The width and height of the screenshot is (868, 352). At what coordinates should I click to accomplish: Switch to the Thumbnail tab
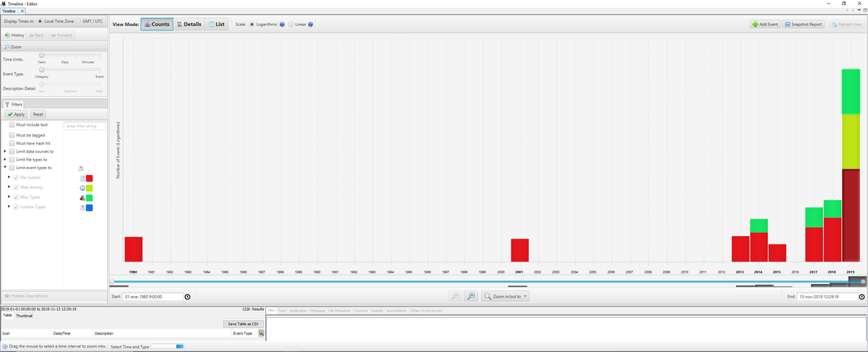(x=25, y=315)
